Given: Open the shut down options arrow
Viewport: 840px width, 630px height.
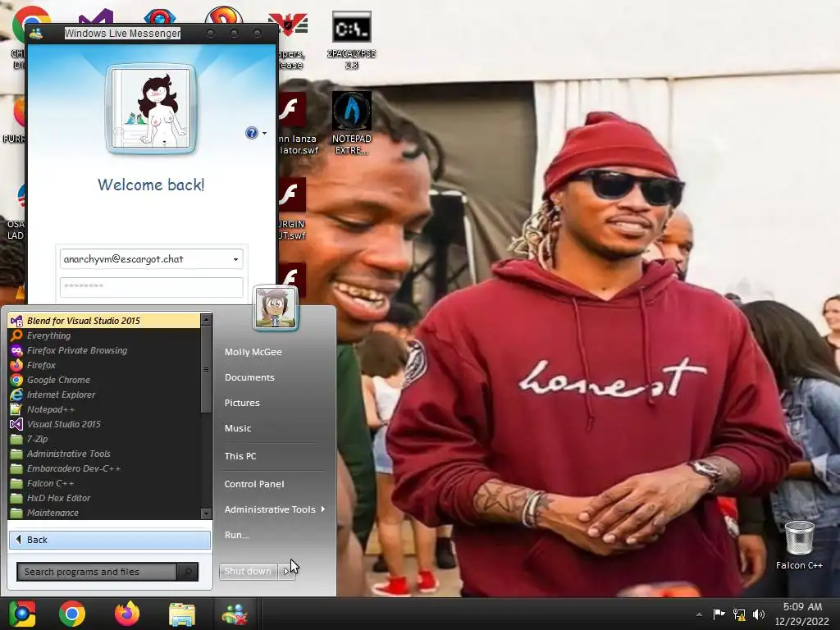Looking at the screenshot, I should 286,571.
